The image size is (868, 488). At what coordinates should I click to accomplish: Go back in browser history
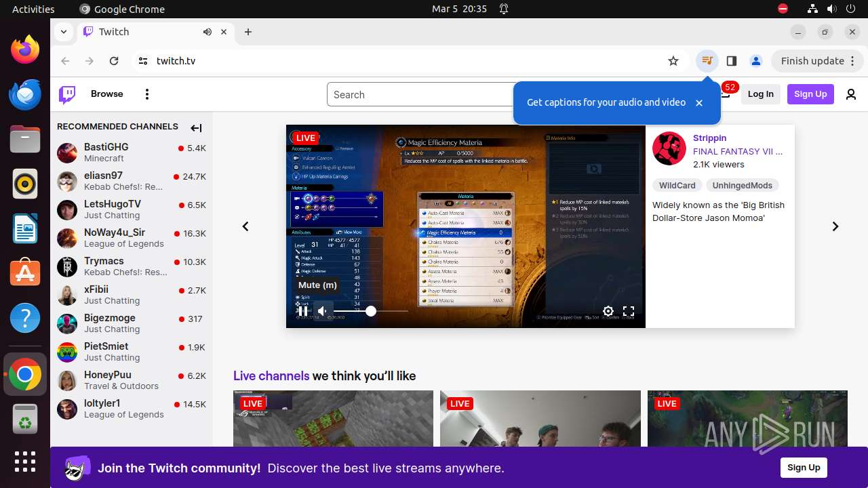[x=65, y=61]
